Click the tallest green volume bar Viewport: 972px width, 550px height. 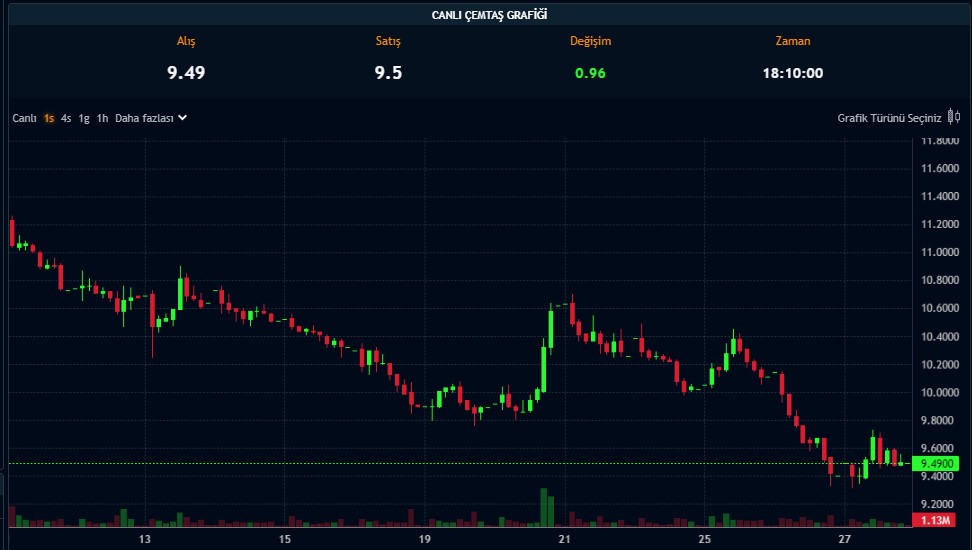click(x=543, y=507)
